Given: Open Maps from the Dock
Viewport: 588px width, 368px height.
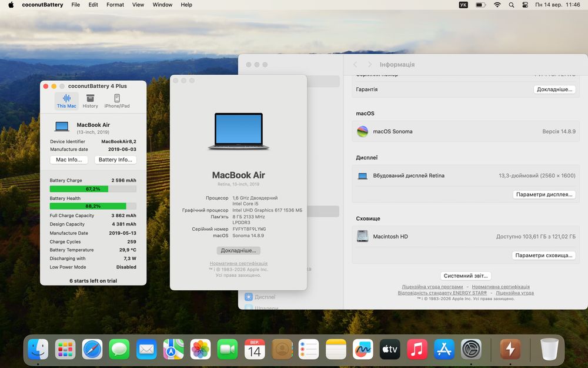Looking at the screenshot, I should tap(173, 349).
